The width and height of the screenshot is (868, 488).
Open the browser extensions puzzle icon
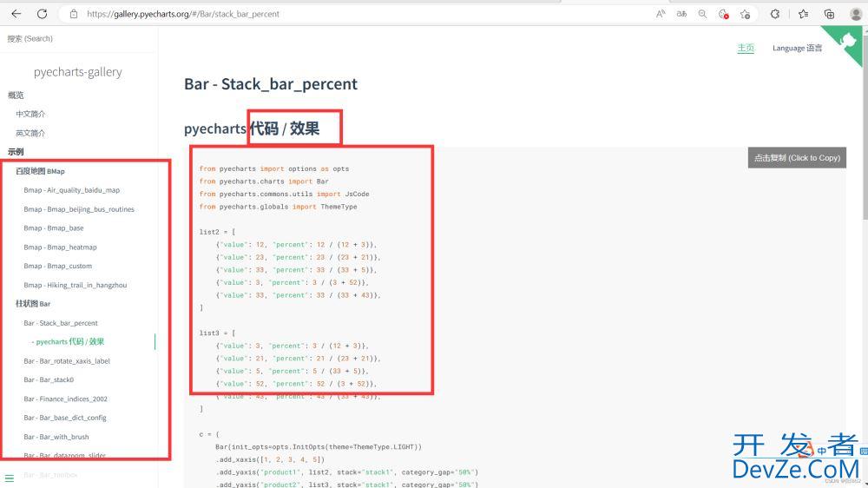coord(775,14)
